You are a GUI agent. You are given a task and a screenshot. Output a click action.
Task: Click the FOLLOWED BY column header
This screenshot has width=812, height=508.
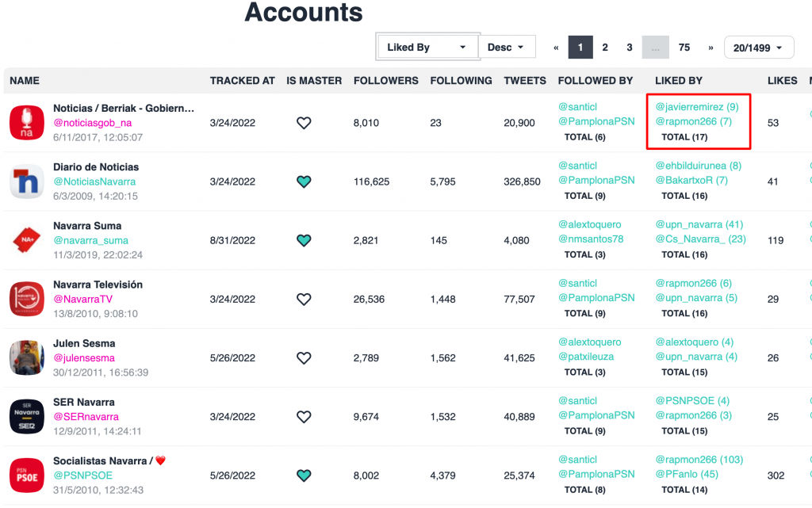click(595, 81)
